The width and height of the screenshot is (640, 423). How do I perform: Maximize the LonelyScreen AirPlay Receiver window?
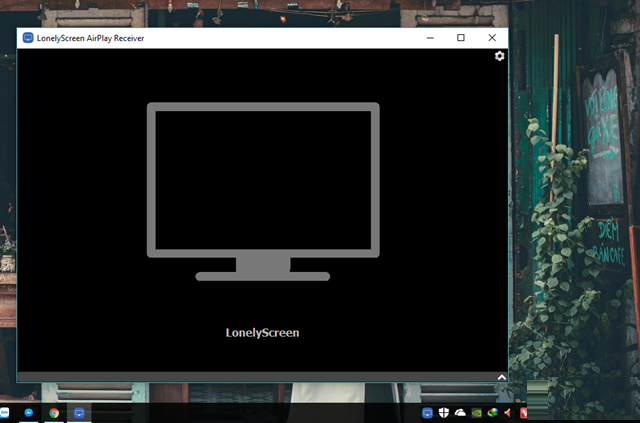tap(461, 38)
